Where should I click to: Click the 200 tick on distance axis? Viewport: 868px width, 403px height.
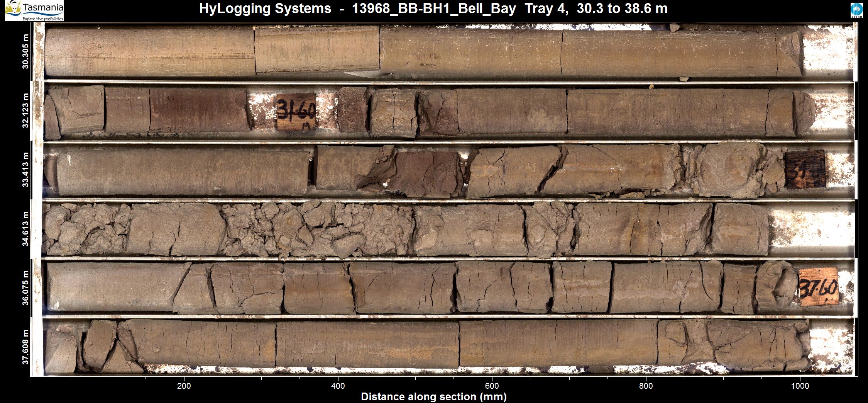[184, 386]
